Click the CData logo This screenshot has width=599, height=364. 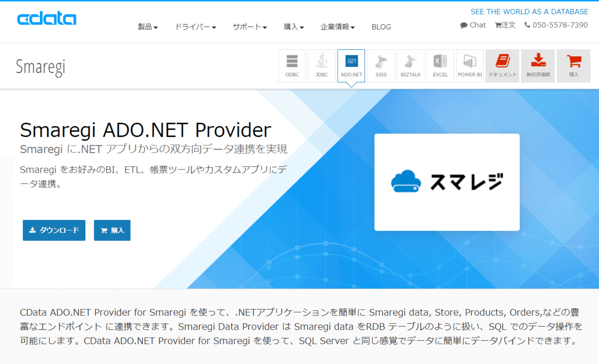(x=46, y=19)
